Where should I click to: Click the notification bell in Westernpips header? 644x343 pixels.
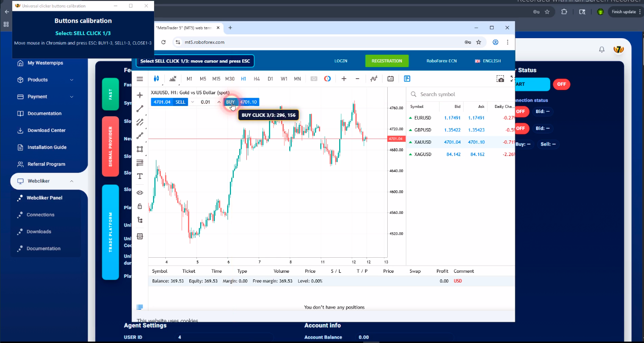pyautogui.click(x=602, y=49)
